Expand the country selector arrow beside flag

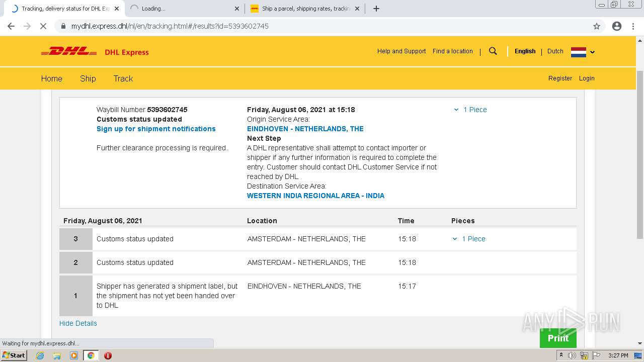[x=592, y=52]
